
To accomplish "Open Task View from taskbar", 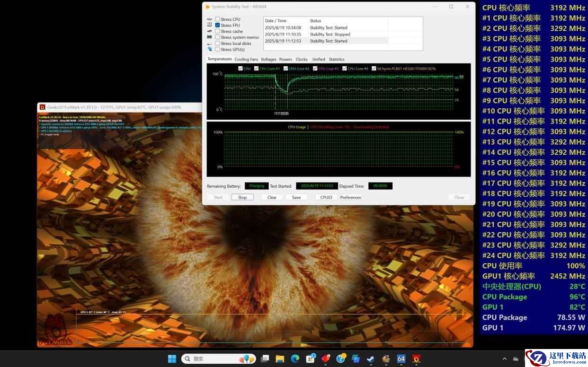I will pos(265,359).
